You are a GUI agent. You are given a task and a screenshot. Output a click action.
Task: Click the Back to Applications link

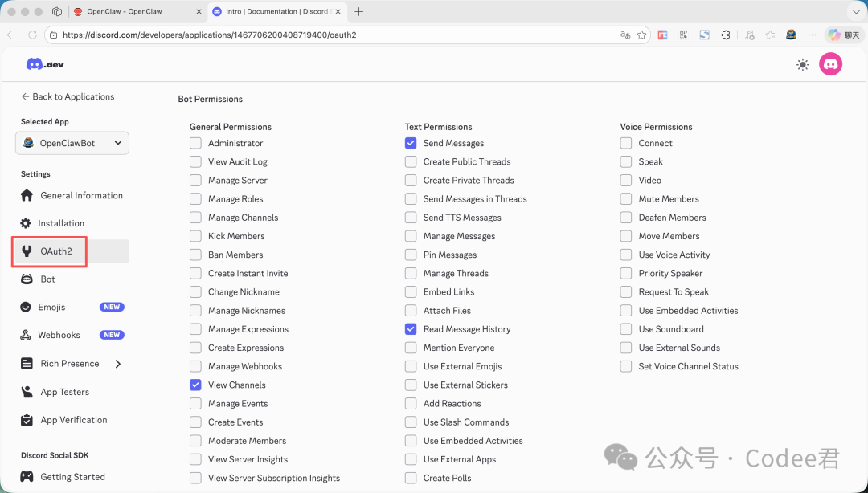click(68, 96)
